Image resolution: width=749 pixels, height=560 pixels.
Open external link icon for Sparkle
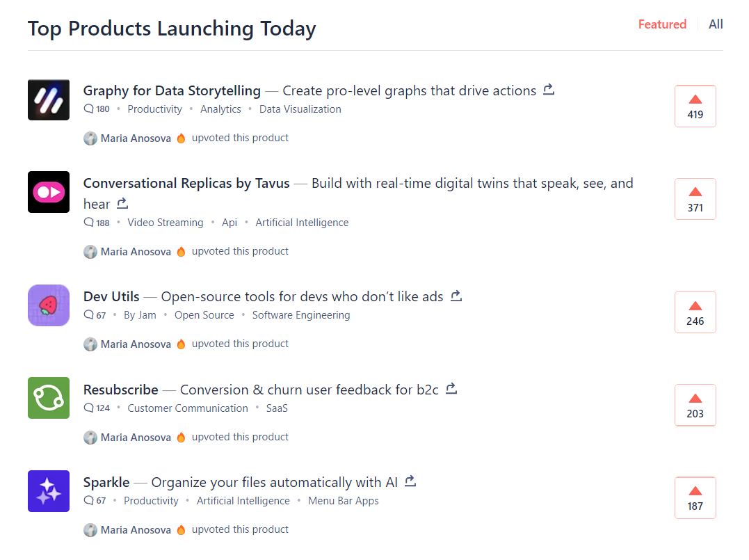point(410,481)
